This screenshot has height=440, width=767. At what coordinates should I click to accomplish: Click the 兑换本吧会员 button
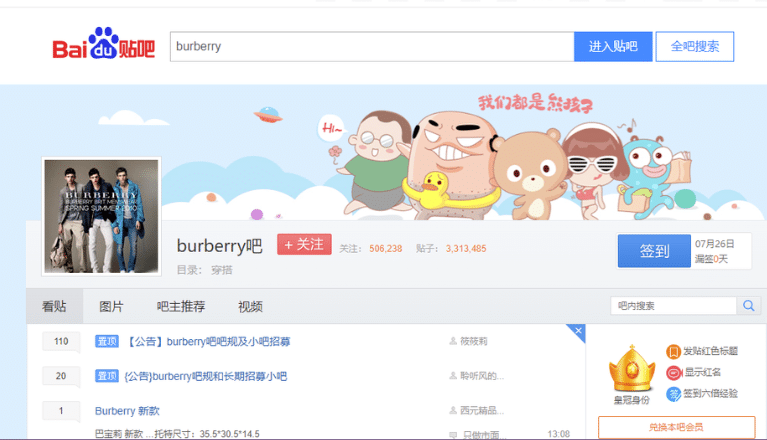[677, 427]
